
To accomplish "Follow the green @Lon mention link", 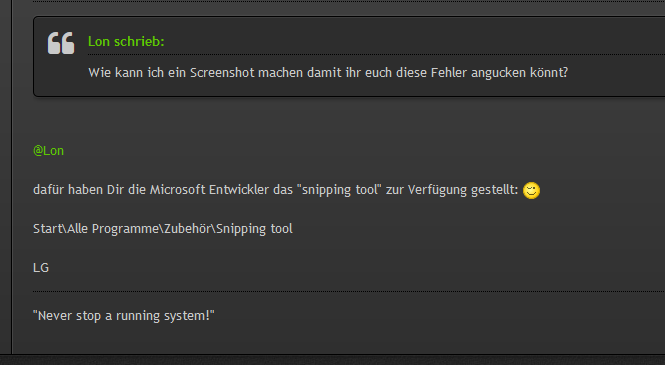I will pos(48,151).
